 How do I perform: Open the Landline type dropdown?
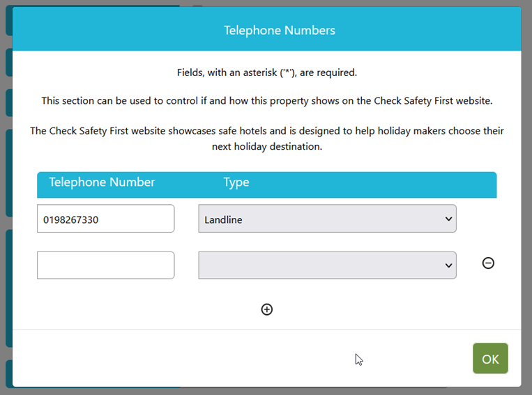(x=327, y=219)
